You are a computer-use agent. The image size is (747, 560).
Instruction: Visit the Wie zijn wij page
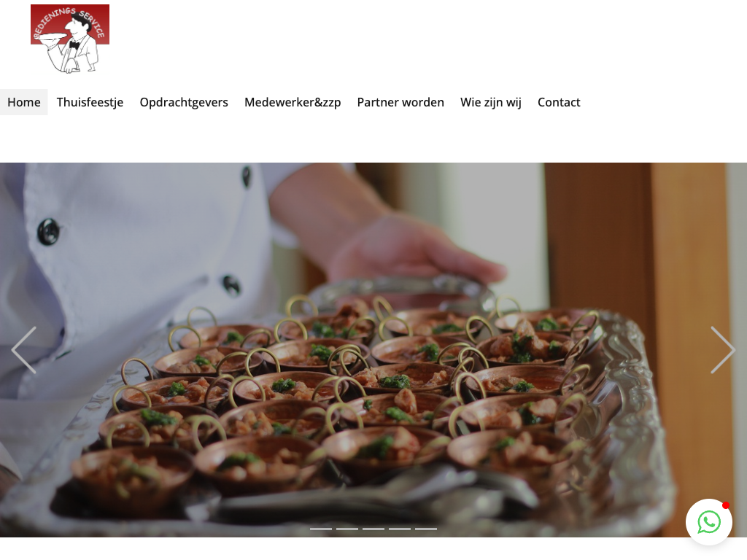point(491,102)
